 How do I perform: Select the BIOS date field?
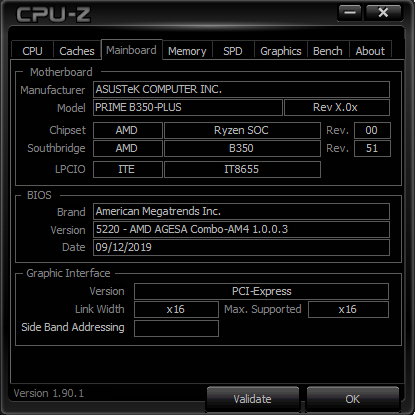click(x=241, y=247)
